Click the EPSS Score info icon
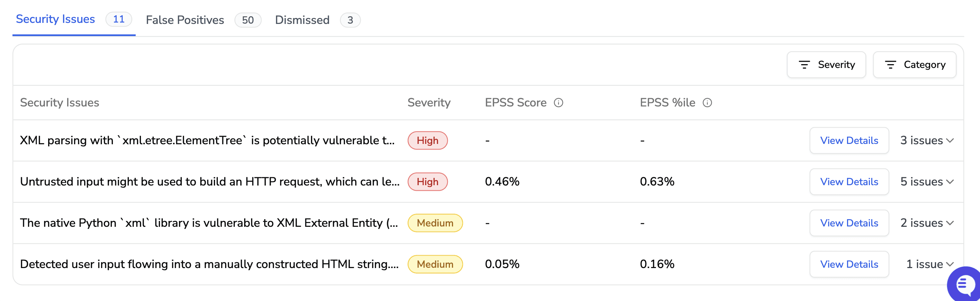The image size is (980, 301). pyautogui.click(x=558, y=103)
